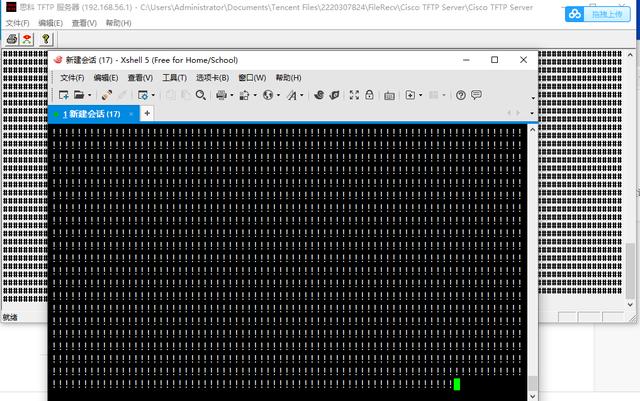Expand the font dropdown arrow
Viewport: 640px width, 401px height.
[302, 96]
